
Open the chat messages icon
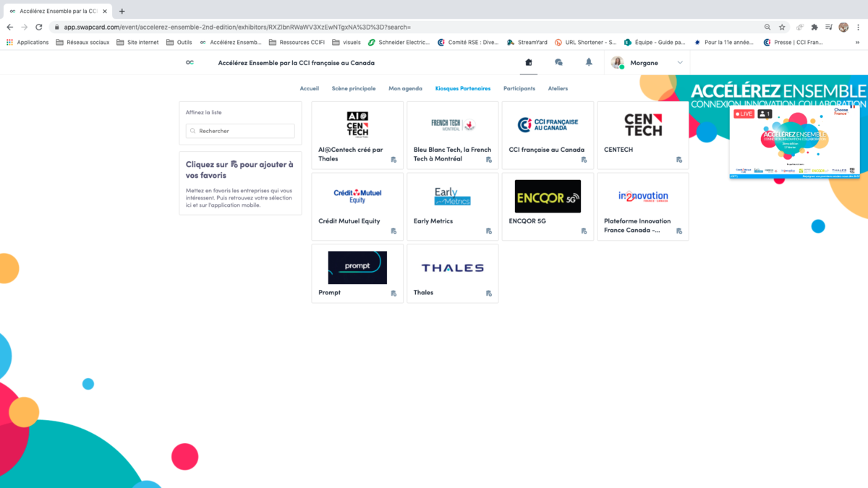pos(558,63)
